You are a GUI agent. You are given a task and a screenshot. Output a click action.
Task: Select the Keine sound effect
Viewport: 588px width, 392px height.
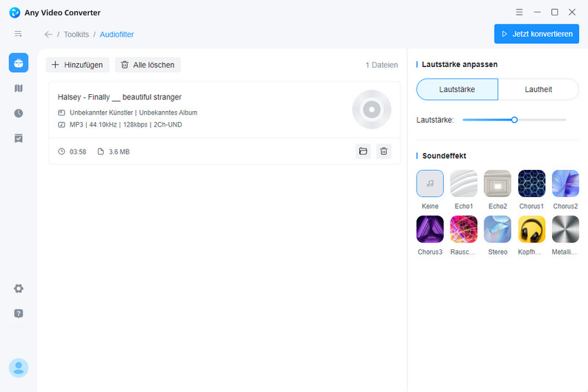[x=430, y=183]
